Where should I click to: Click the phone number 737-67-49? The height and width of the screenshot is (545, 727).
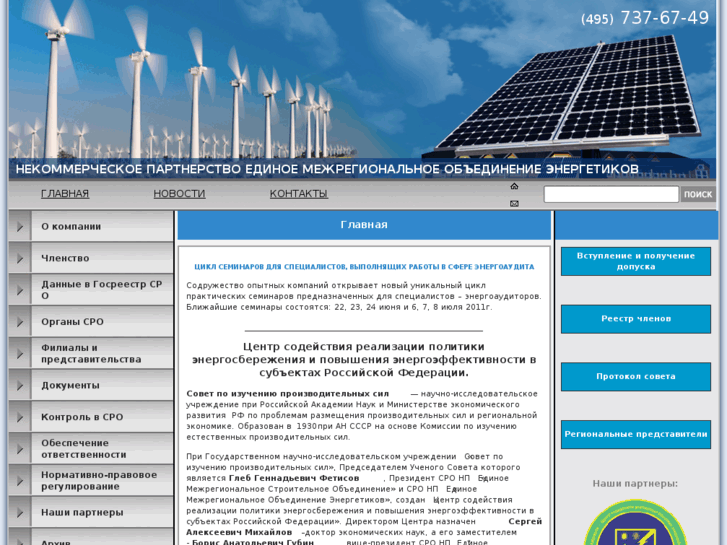tap(664, 18)
